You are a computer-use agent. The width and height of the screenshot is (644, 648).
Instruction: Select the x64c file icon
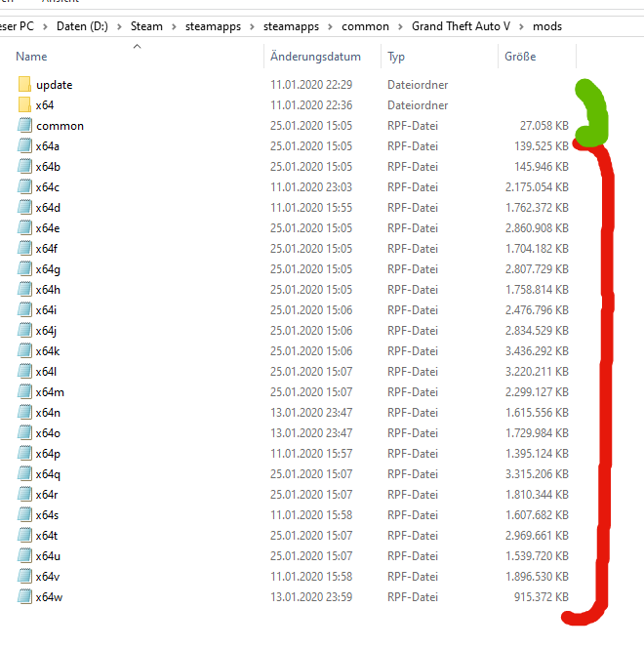24,186
